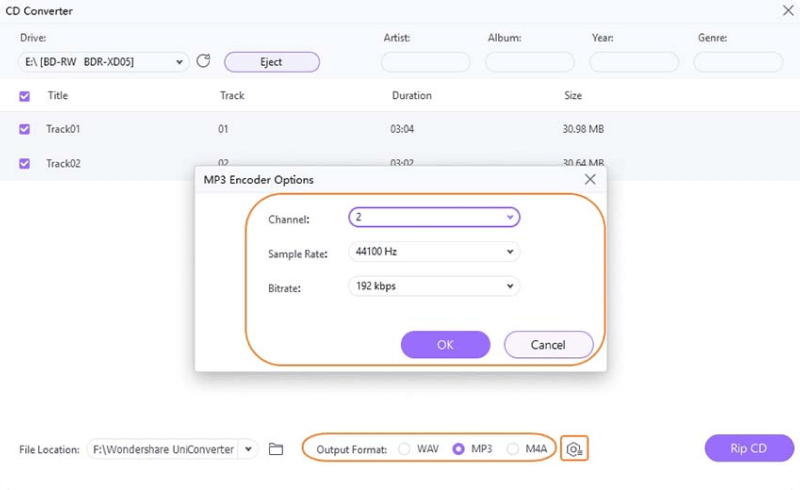
Task: Uncheck the Track01 checkbox
Action: [x=25, y=129]
